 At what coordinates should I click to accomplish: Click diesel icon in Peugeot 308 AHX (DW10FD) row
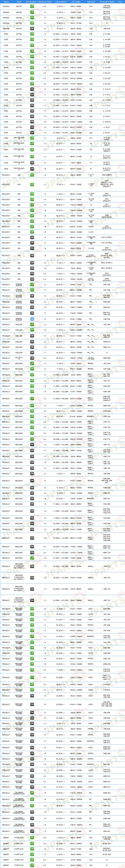[32, 274]
